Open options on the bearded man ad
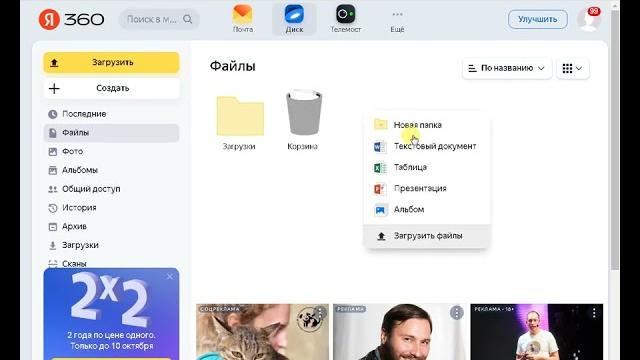Image resolution: width=640 pixels, height=360 pixels. 456,313
